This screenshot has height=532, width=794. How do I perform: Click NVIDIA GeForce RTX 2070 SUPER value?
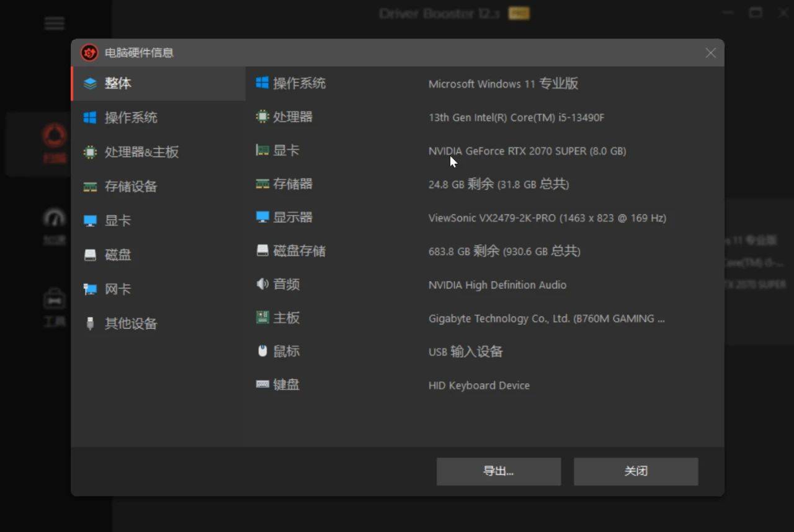pyautogui.click(x=527, y=151)
